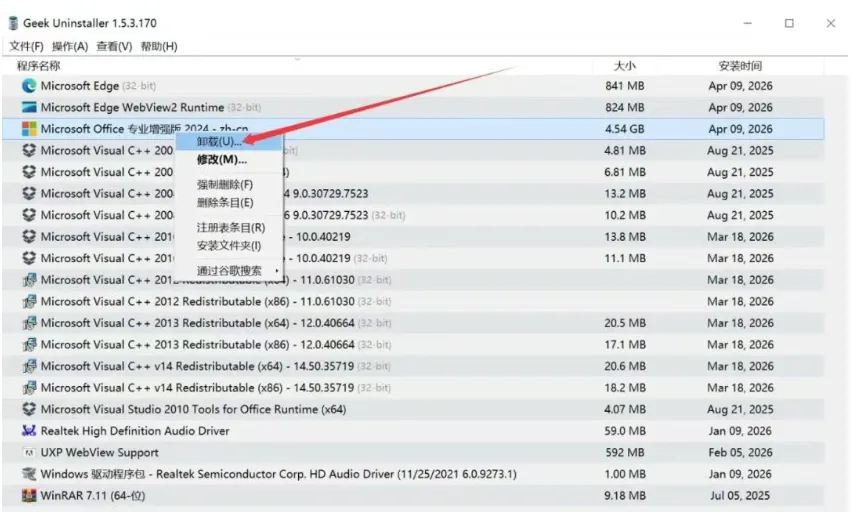
Task: Click icon of Visual C++ v14 Redistributable (x86)
Action: point(29,387)
